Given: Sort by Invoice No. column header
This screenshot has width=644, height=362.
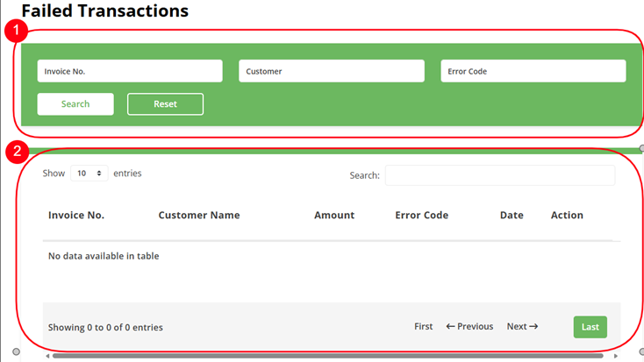Looking at the screenshot, I should coord(76,215).
